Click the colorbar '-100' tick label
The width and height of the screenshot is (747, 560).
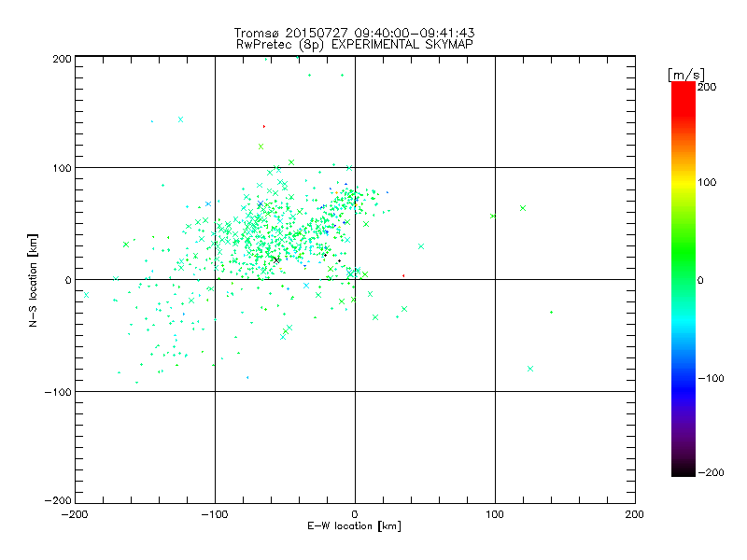coord(711,379)
